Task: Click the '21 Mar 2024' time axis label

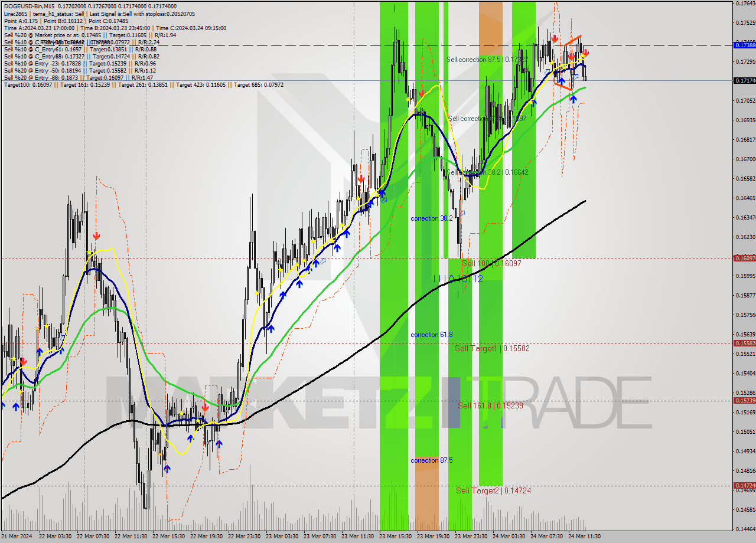Action: 17,537
